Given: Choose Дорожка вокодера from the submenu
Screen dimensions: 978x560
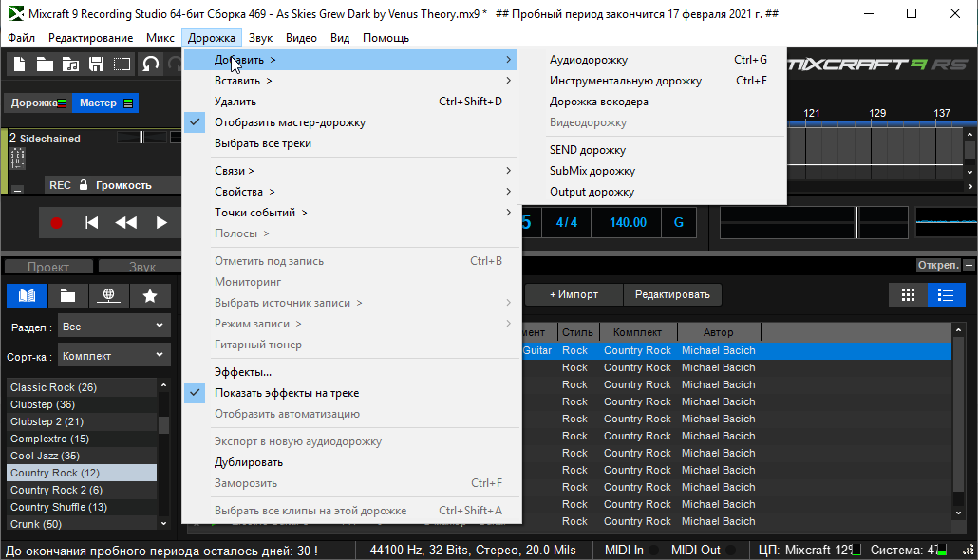Looking at the screenshot, I should coord(651,102).
